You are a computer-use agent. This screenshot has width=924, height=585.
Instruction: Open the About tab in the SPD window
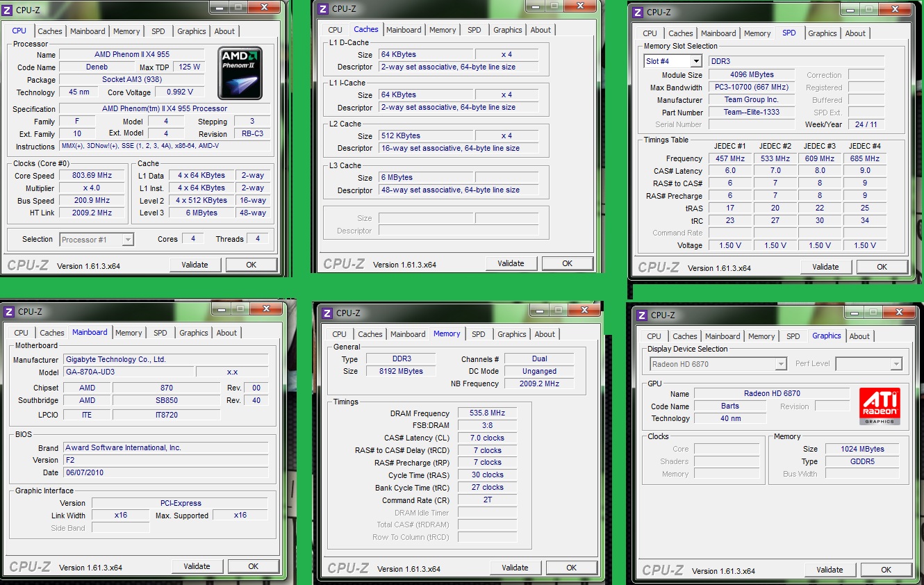coord(855,33)
